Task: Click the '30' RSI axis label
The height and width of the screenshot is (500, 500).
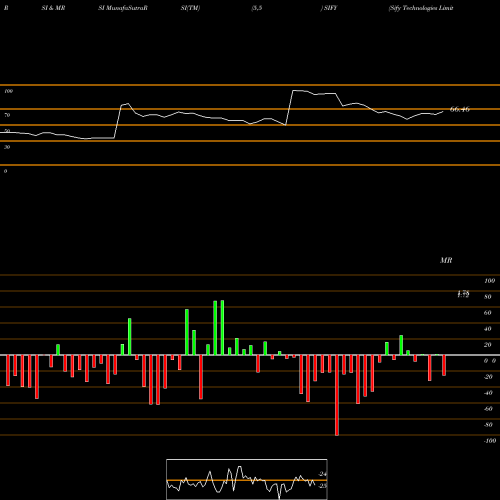Action: [x=7, y=147]
